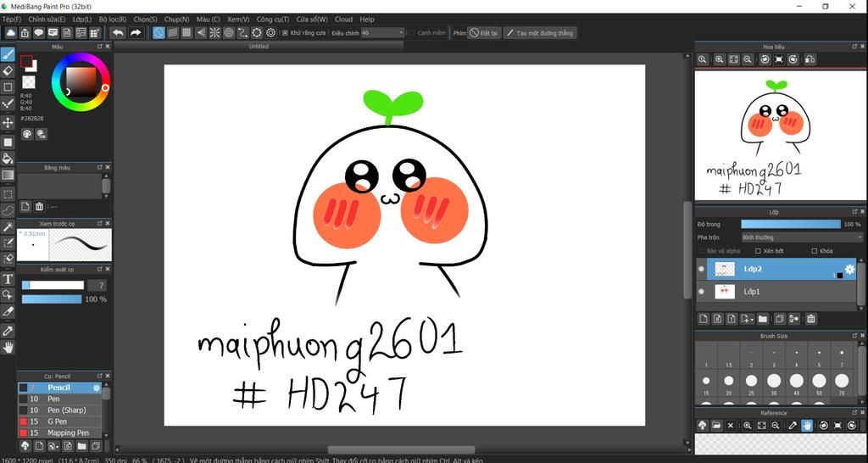Click zoom-in icon in Reference panel
The width and height of the screenshot is (868, 463).
pos(748,426)
